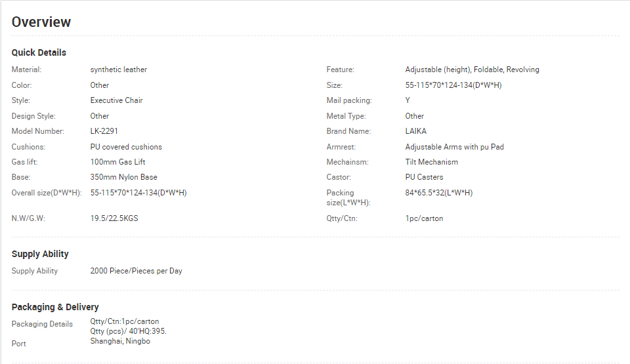Click the Packaging & Delivery heading
This screenshot has height=364, width=630.
[x=55, y=307]
